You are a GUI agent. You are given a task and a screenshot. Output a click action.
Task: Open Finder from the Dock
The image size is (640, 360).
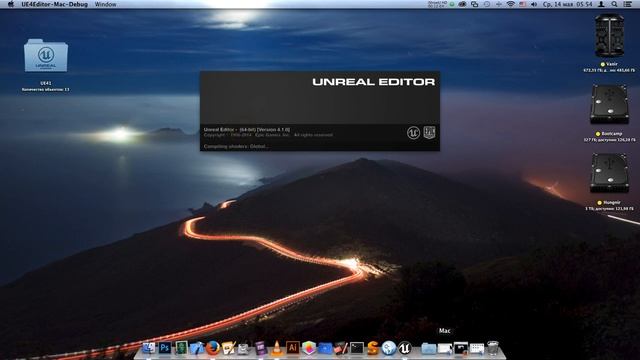(149, 348)
